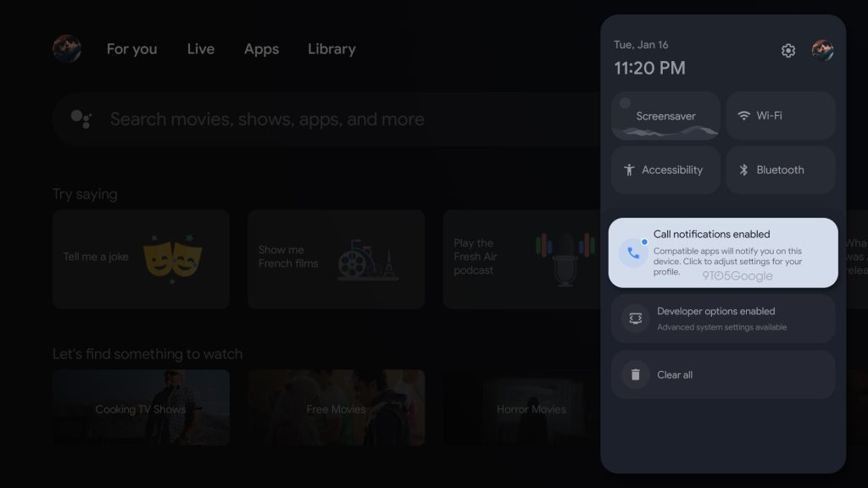Image resolution: width=868 pixels, height=488 pixels.
Task: Toggle the Bluetooth quick setting tile
Action: [x=781, y=170]
